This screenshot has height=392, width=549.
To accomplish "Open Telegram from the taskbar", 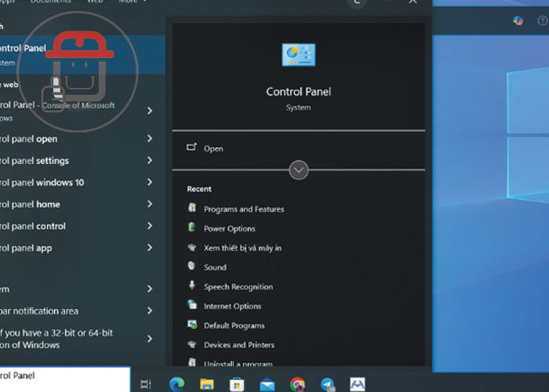I will (328, 384).
